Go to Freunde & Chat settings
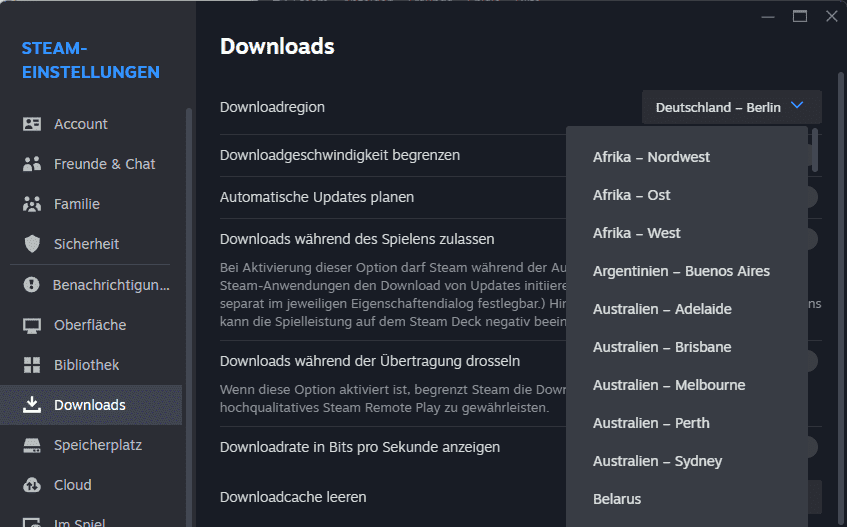 click(91, 164)
